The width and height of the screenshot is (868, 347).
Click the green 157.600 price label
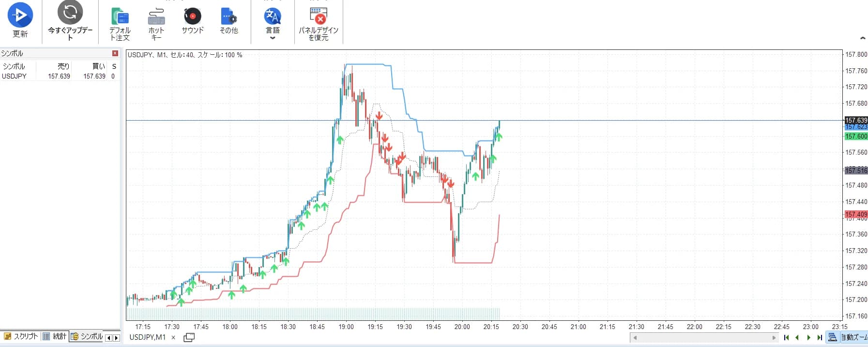point(856,137)
